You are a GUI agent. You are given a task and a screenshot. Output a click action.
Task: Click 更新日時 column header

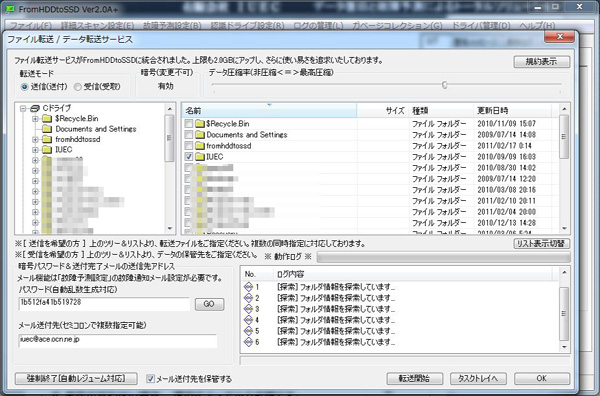click(512, 111)
